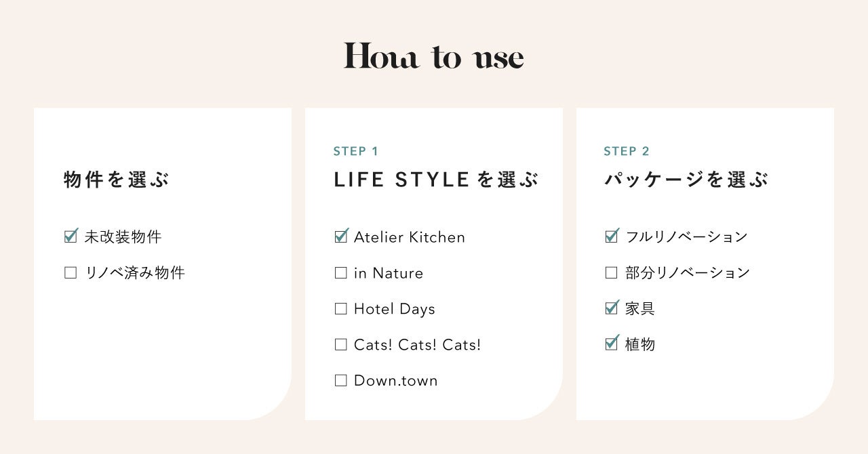Check the リノベ済み物件 checkbox

tap(71, 273)
